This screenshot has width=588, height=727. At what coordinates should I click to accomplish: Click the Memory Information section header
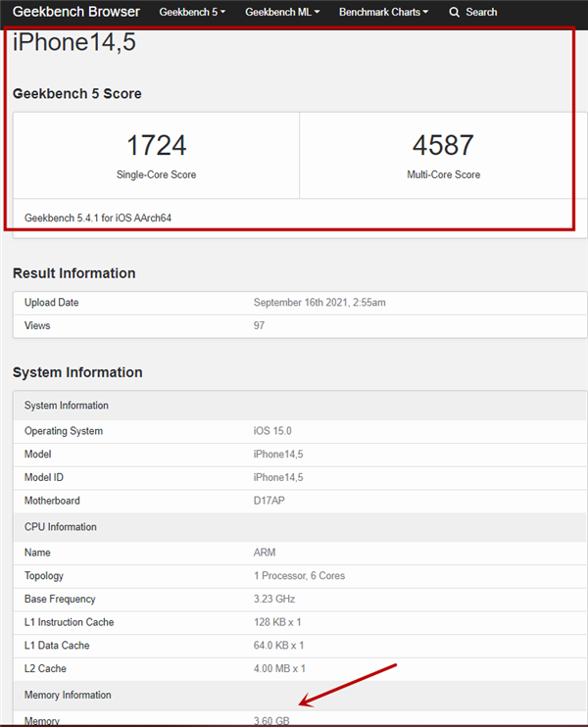300,695
